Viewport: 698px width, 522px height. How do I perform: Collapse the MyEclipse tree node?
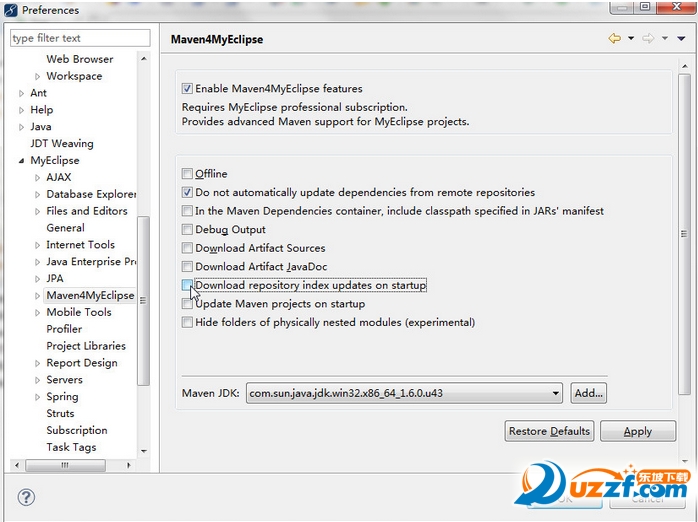click(21, 161)
